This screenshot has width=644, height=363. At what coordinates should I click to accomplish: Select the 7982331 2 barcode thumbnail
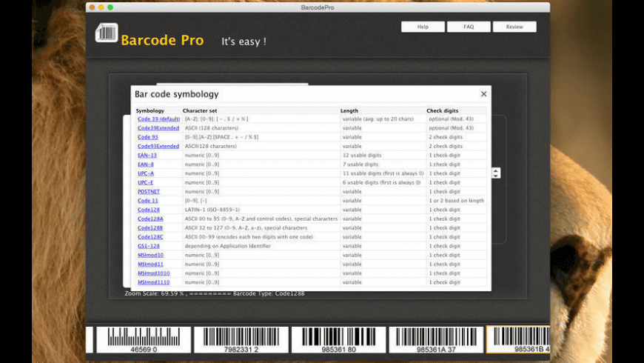point(241,339)
